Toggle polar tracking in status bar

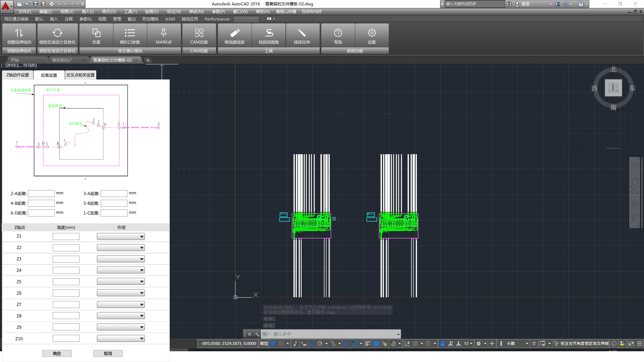pos(320,344)
